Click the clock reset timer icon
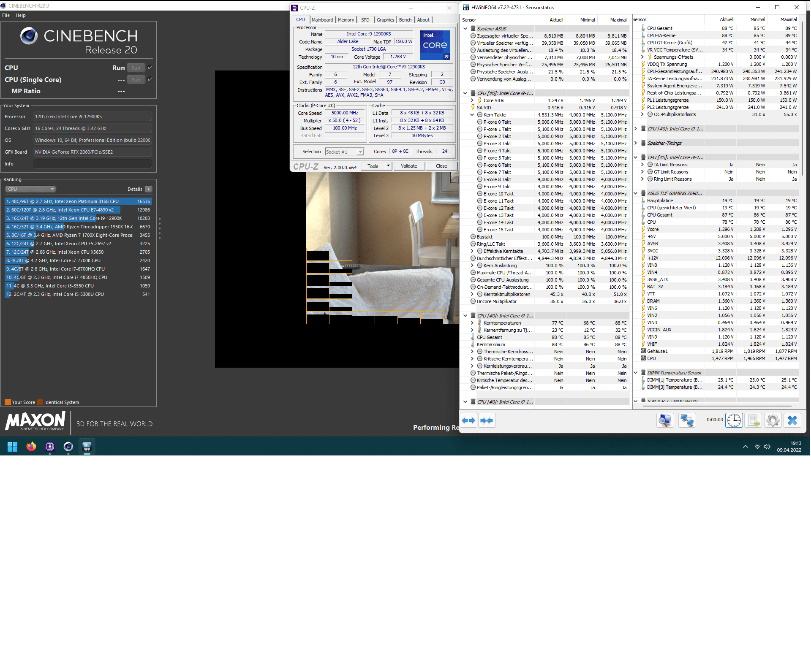 [x=734, y=420]
